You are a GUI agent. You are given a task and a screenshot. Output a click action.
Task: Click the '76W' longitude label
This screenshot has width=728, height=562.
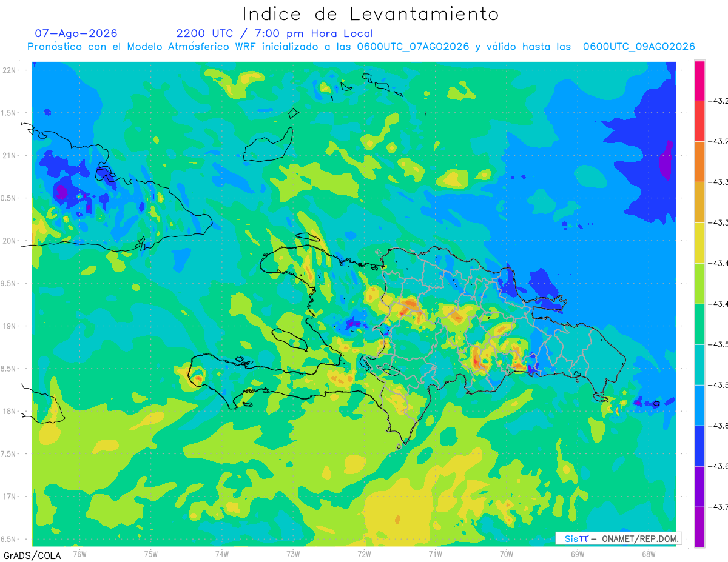79,554
